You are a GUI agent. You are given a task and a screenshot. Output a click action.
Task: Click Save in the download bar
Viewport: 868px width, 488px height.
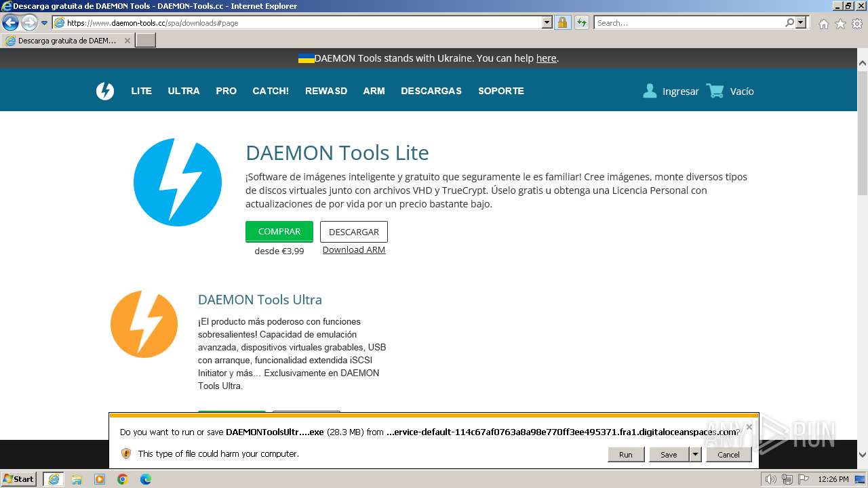pos(669,455)
